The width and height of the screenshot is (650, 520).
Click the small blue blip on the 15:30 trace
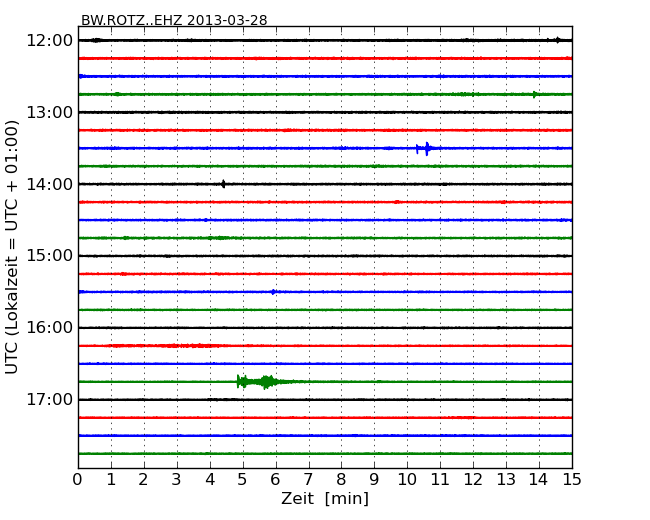273,292
